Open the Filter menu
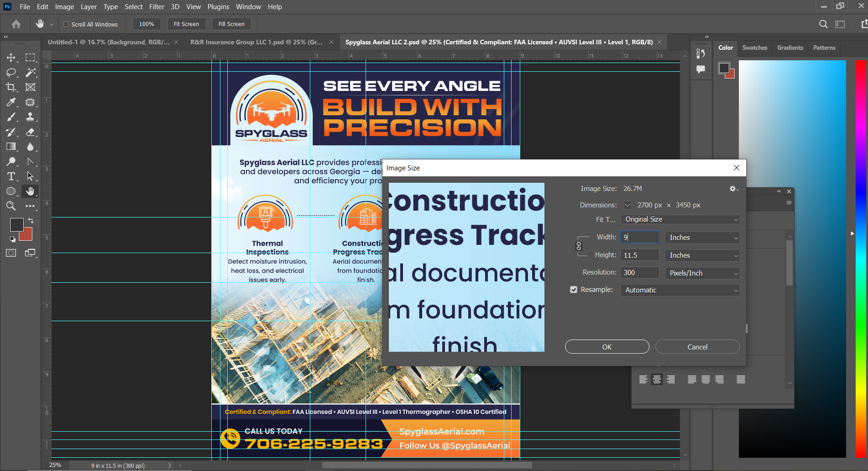The image size is (868, 471). 157,7
